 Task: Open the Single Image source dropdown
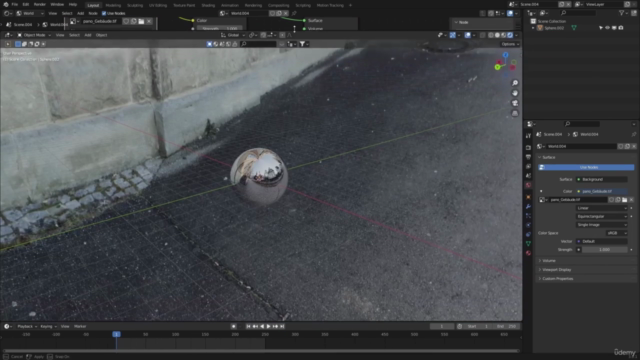click(x=602, y=225)
